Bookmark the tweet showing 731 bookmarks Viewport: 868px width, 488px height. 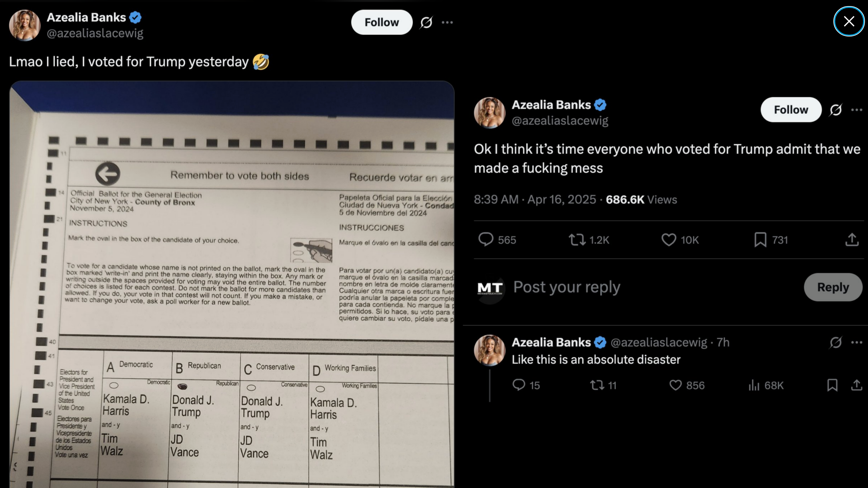click(760, 240)
